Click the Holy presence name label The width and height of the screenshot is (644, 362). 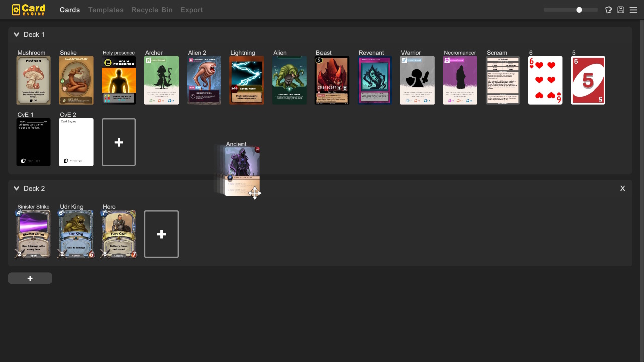tap(119, 53)
